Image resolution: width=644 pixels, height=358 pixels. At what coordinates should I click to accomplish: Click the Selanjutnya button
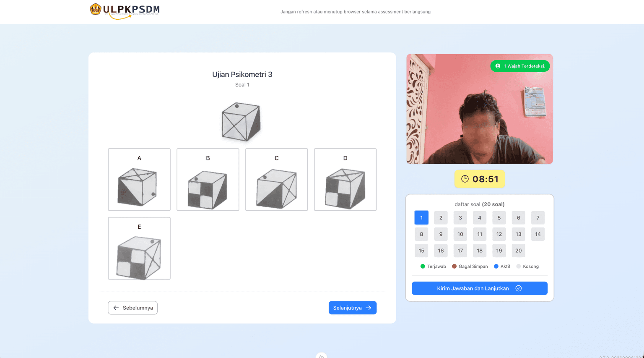(x=353, y=308)
